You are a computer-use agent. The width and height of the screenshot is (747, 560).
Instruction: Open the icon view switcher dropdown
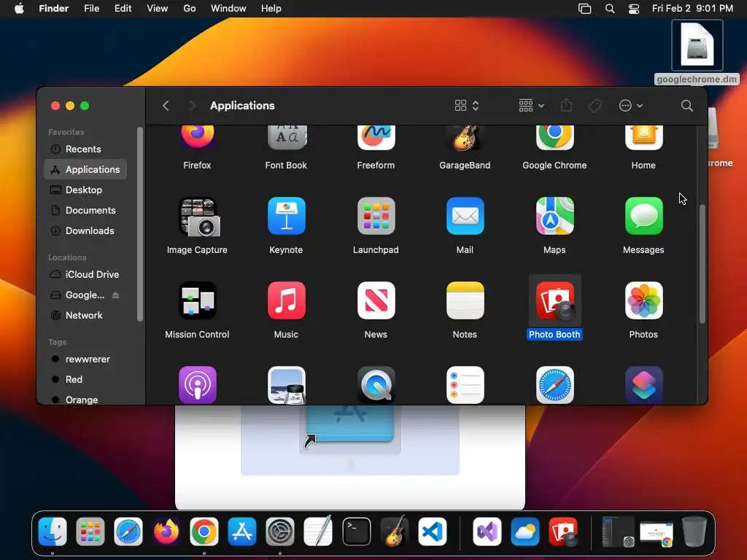467,106
